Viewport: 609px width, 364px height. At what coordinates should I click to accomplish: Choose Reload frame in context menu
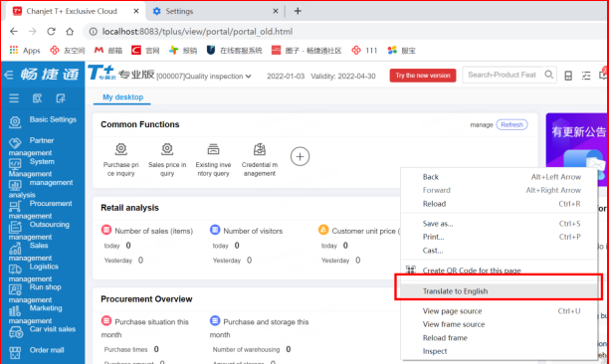point(500,337)
